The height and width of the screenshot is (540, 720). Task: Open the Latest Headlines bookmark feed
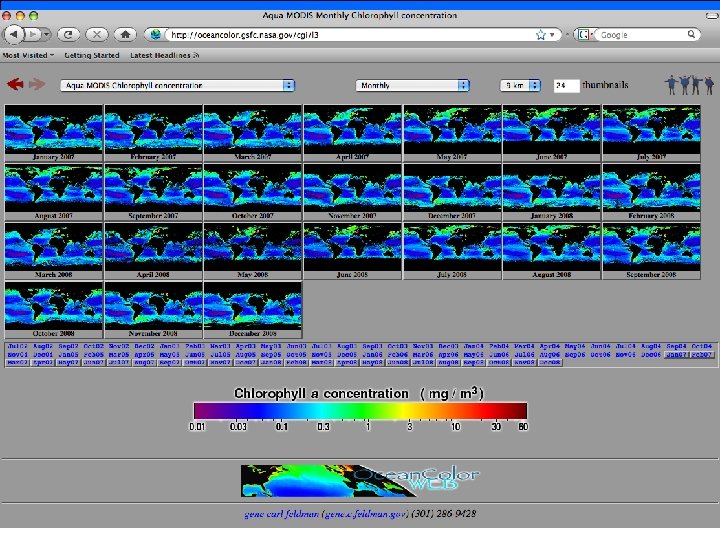(165, 55)
